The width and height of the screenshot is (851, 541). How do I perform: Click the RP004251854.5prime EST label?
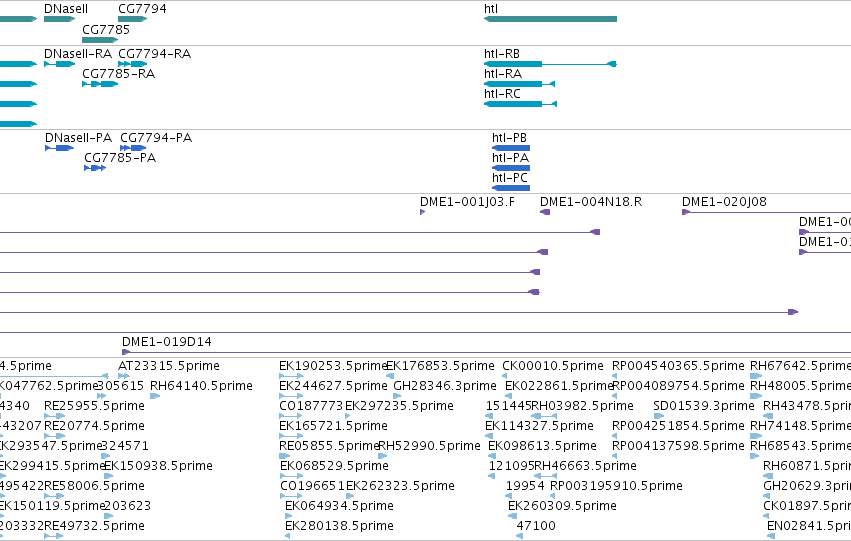click(x=678, y=426)
